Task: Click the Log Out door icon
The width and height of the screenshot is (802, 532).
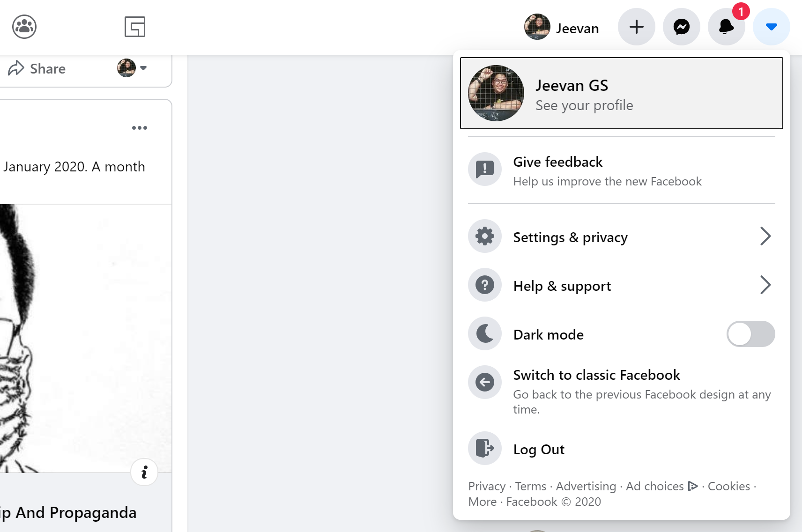Action: (x=485, y=448)
